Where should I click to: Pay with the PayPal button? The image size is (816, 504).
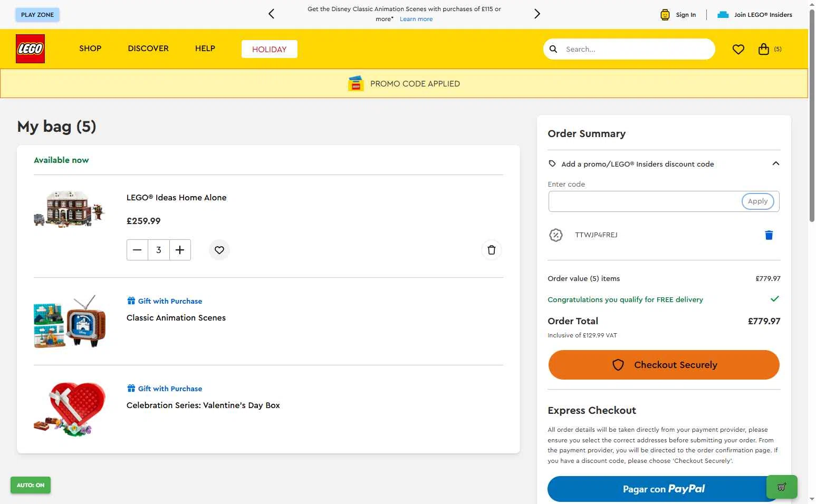664,489
